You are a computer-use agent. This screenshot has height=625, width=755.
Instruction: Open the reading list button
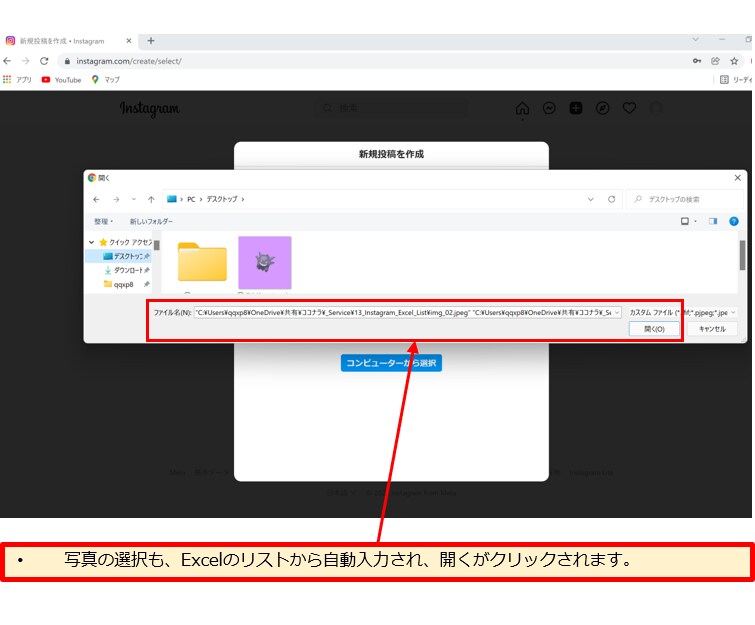(736, 79)
